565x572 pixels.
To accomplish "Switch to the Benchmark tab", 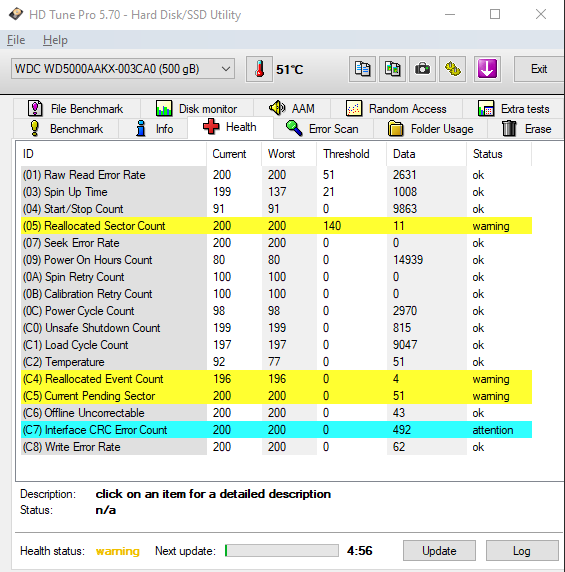I will [66, 129].
